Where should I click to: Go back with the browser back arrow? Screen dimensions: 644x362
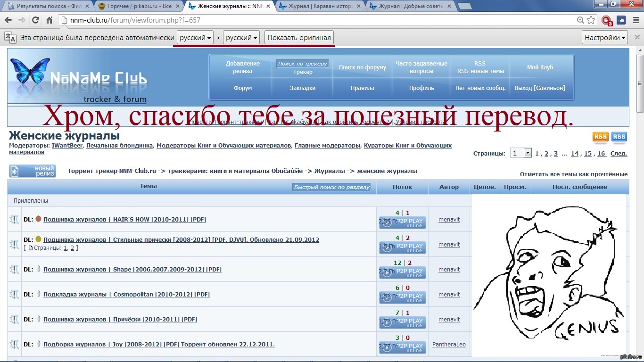click(8, 20)
